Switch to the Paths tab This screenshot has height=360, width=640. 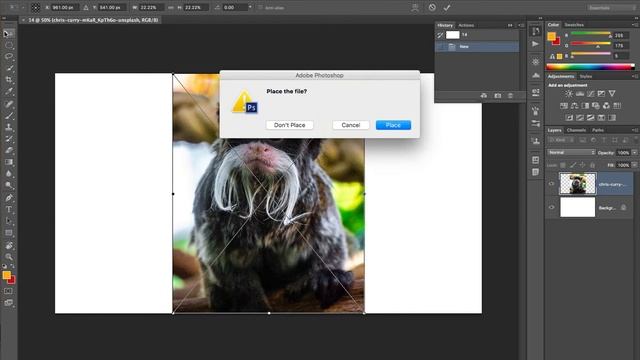[598, 130]
